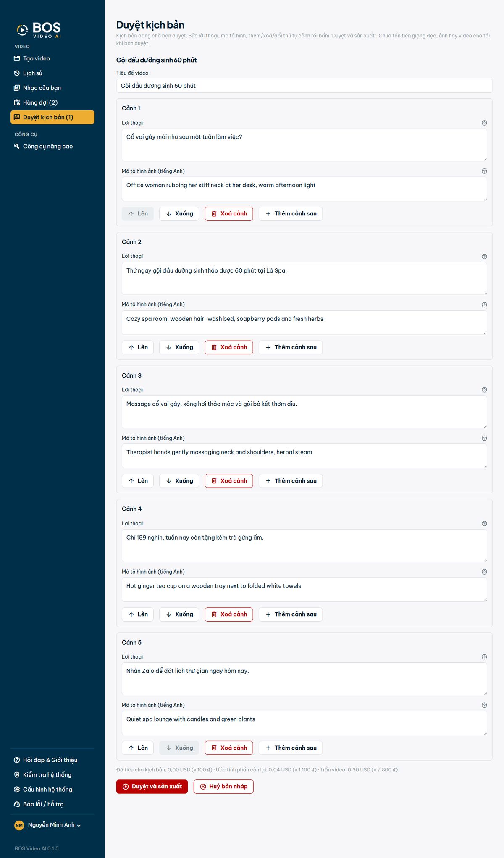This screenshot has width=504, height=858.
Task: Edit the Massage cổ vai gáy dialogue field
Action: coord(304,412)
